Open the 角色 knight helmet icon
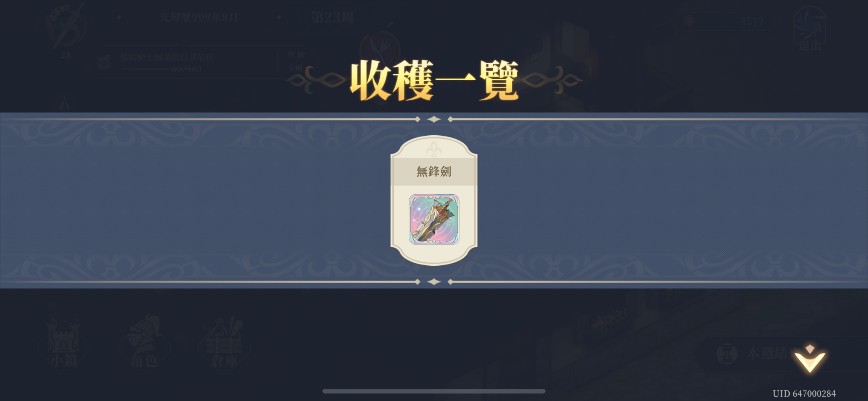 [x=144, y=344]
